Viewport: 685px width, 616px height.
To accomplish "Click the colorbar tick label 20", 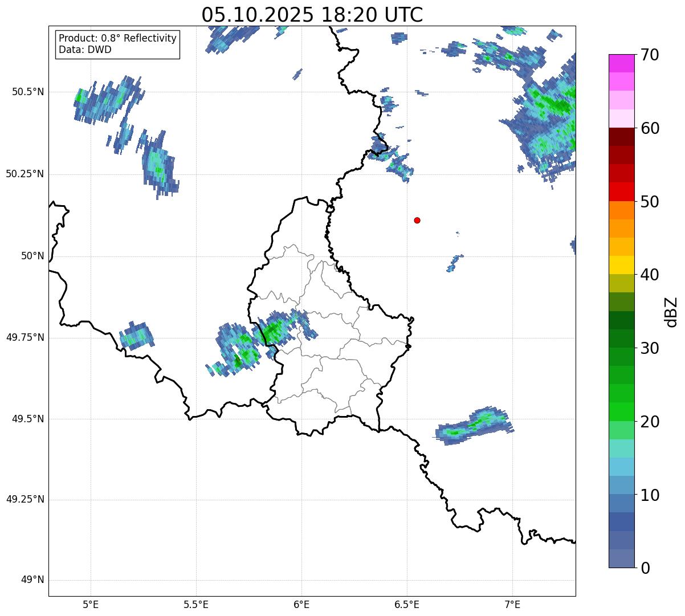I will (x=650, y=422).
